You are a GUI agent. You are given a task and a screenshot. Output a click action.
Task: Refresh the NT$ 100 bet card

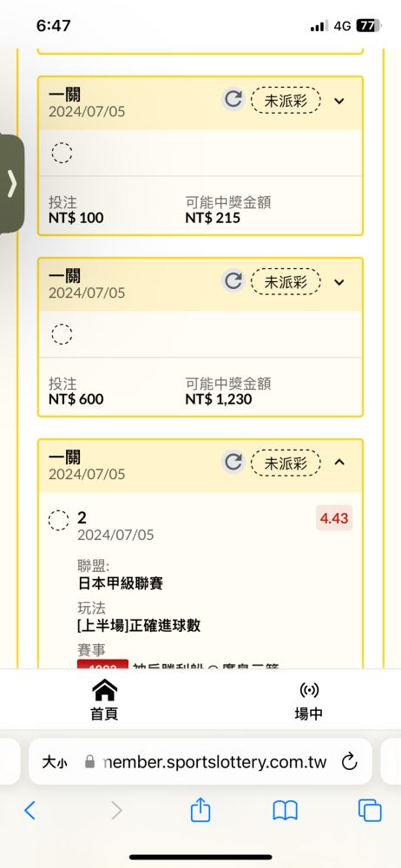click(233, 100)
